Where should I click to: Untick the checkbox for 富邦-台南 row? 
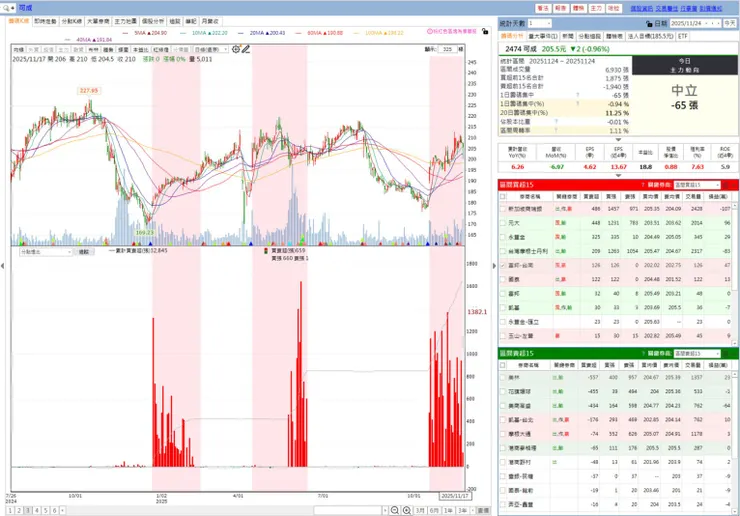tap(503, 265)
